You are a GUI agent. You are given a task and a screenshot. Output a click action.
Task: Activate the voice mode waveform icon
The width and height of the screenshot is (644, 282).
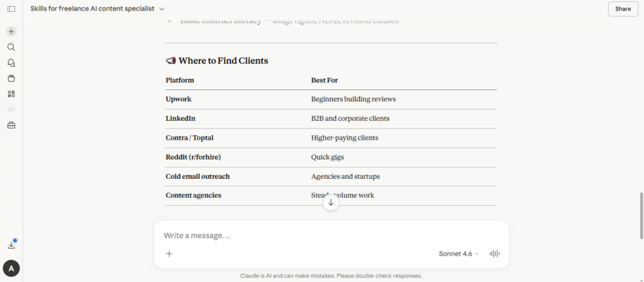point(494,254)
